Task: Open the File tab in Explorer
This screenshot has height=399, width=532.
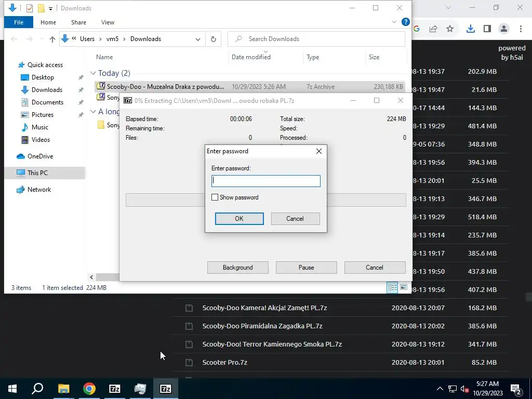Action: 19,22
